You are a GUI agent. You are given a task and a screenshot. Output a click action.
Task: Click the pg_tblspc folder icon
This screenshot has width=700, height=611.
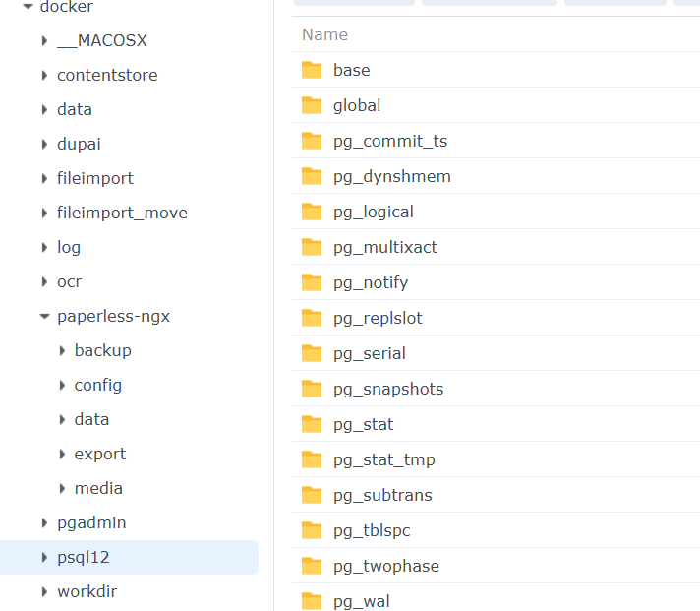[311, 530]
